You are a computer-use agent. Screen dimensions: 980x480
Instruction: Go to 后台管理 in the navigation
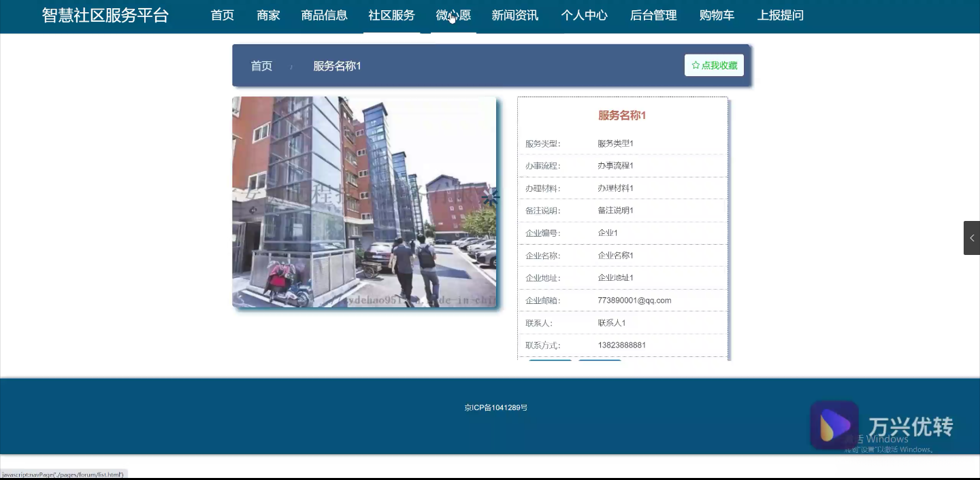tap(653, 15)
